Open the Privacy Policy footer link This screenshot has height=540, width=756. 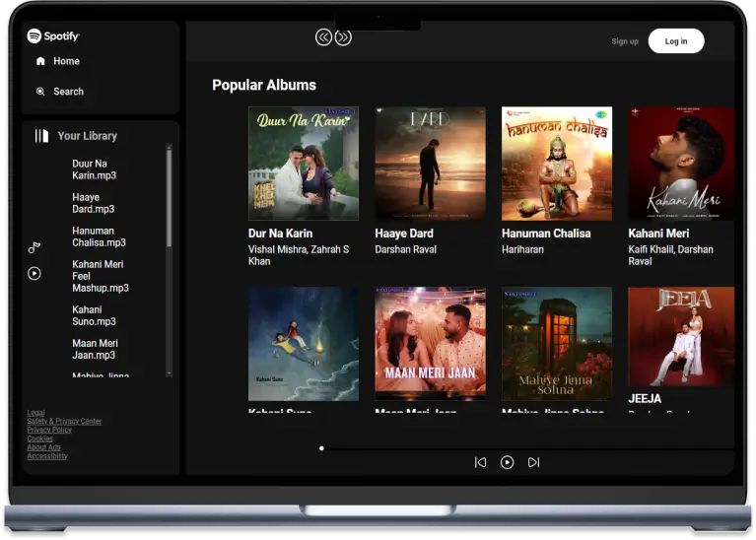49,430
